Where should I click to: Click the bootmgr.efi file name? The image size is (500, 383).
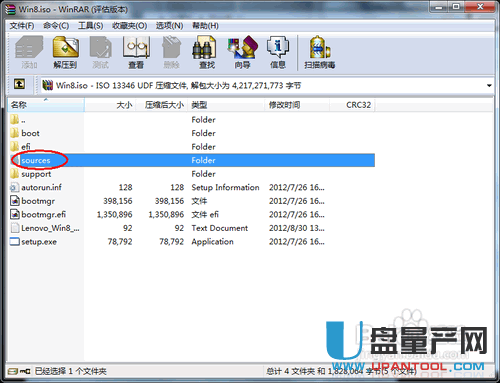tap(44, 214)
